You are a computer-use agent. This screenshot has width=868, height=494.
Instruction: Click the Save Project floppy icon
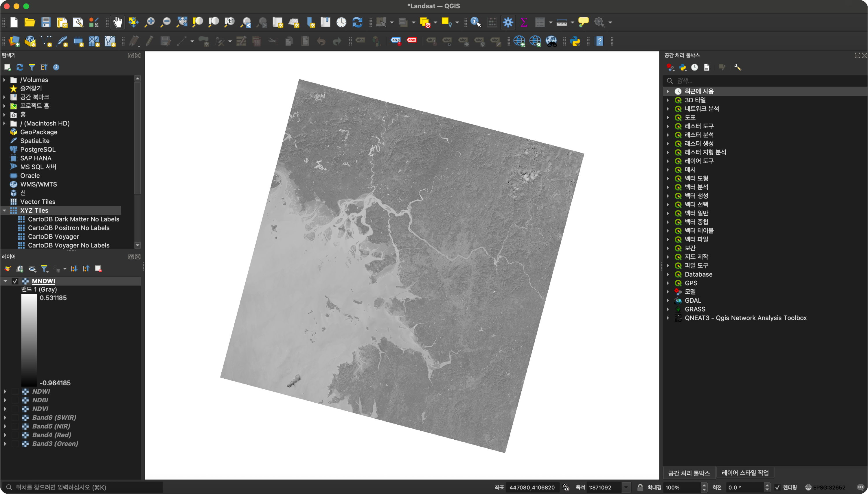(x=46, y=22)
